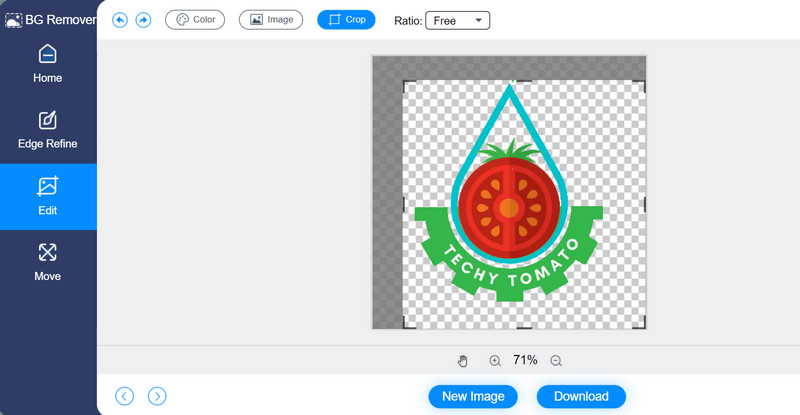800x415 pixels.
Task: Open the Color background option
Action: click(x=195, y=20)
